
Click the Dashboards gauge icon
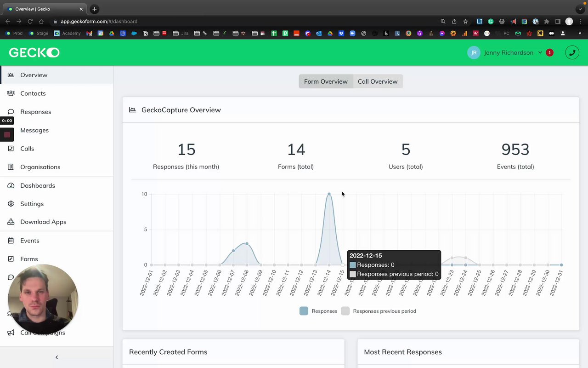click(11, 185)
